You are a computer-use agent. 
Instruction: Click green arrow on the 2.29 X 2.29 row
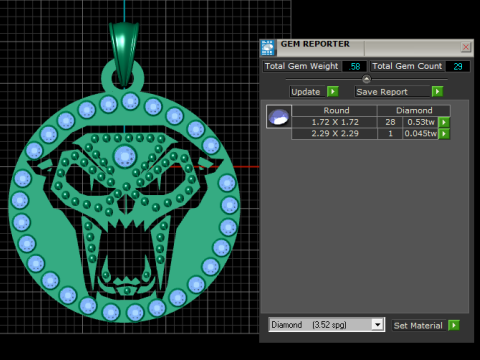444,134
